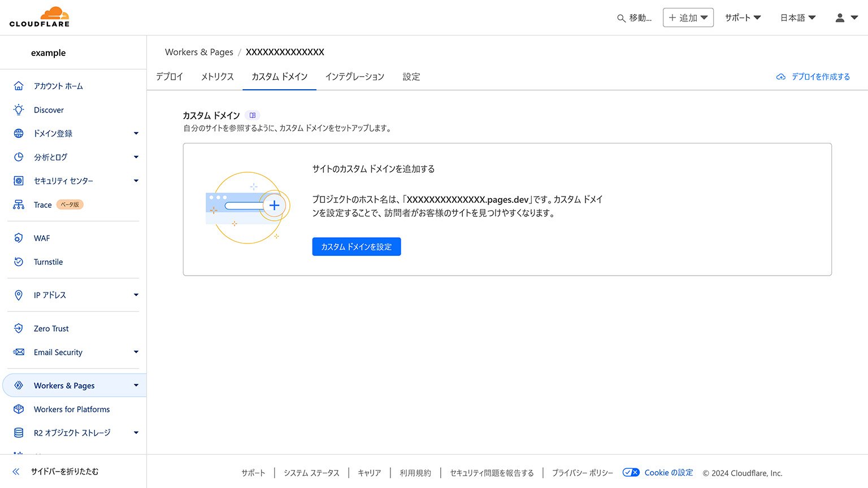Click the custom domain browser illustration
Viewport: 868px width, 488px height.
(x=248, y=207)
